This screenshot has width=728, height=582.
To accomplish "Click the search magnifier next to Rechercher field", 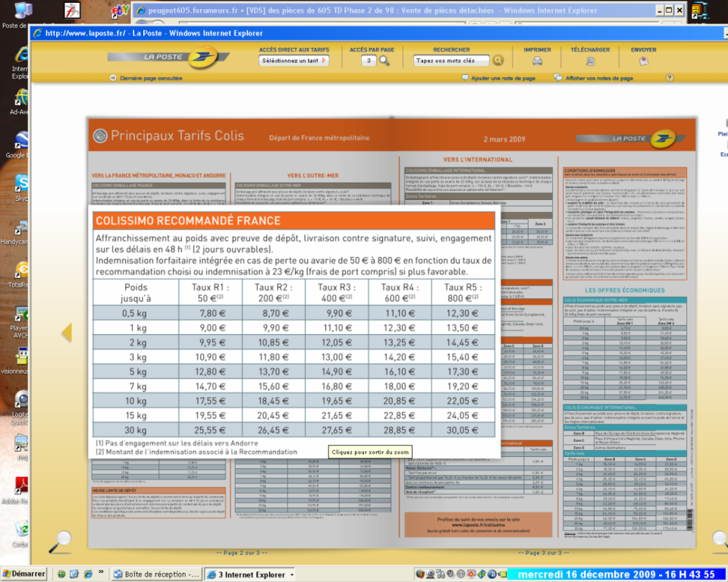I will point(498,61).
